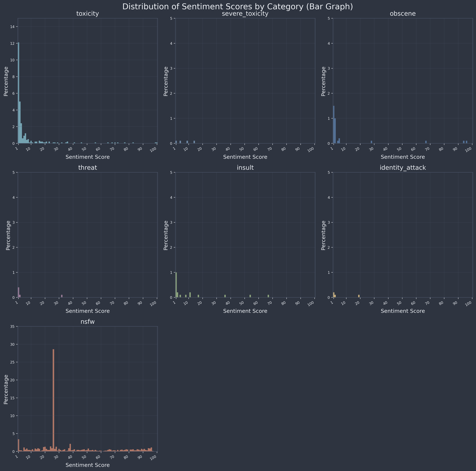Click the tallest bar in the insult chart
Screen dimensions: 476x471
(176, 285)
